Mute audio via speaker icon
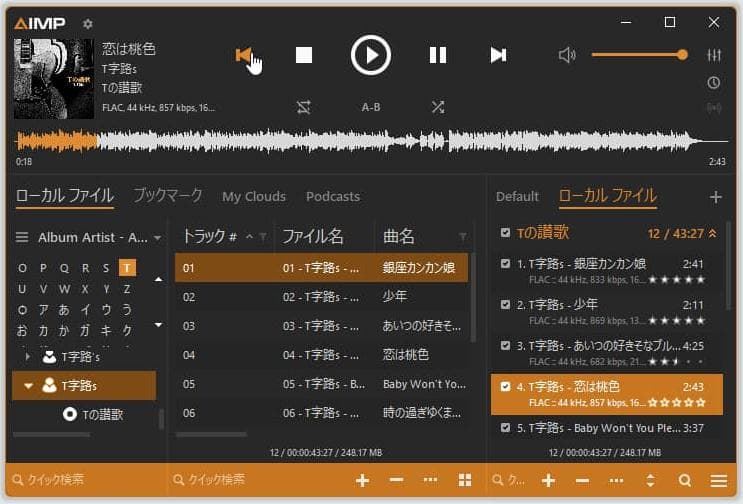Viewport: 743px width, 504px height. [x=567, y=55]
